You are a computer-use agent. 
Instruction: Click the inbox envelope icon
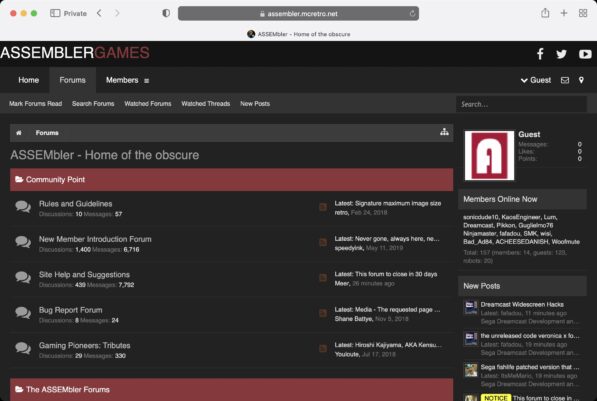[x=565, y=80]
